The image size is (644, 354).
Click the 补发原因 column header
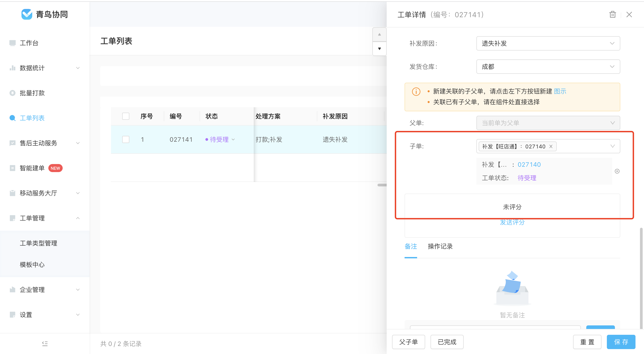click(335, 116)
